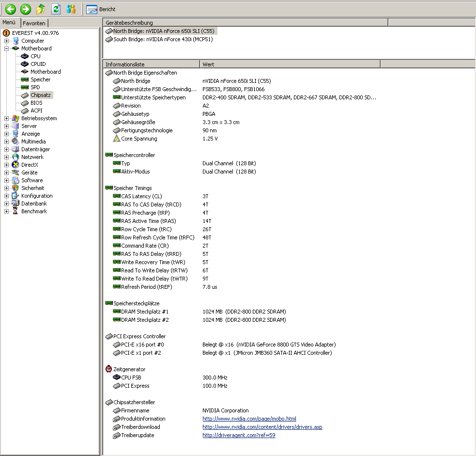Select the Software tree item
The width and height of the screenshot is (476, 456).
tap(32, 180)
